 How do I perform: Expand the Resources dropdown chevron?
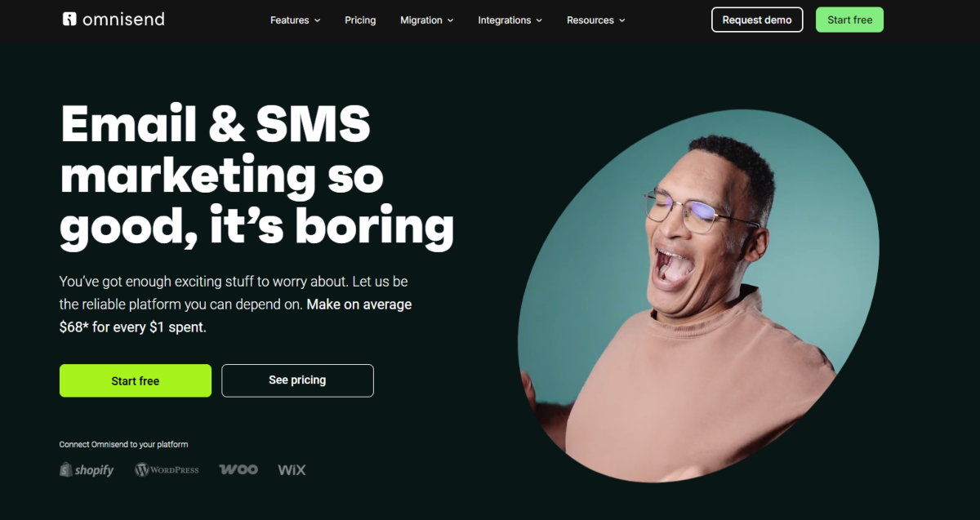tap(621, 20)
